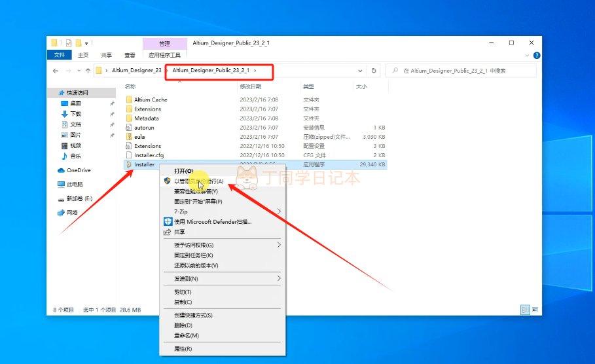Switch to details view in status bar
This screenshot has height=364, width=595.
(525, 310)
